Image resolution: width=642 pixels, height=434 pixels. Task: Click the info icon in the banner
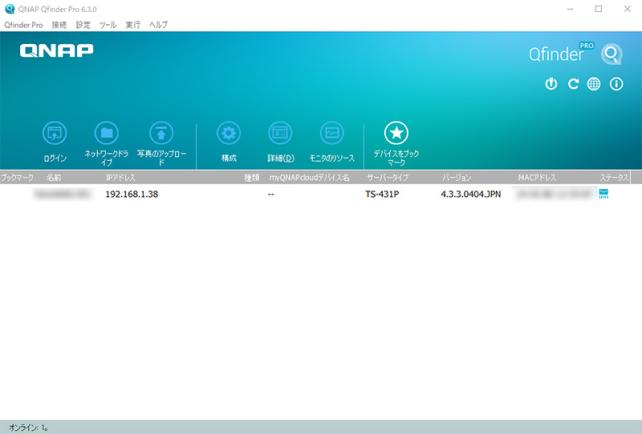[616, 84]
